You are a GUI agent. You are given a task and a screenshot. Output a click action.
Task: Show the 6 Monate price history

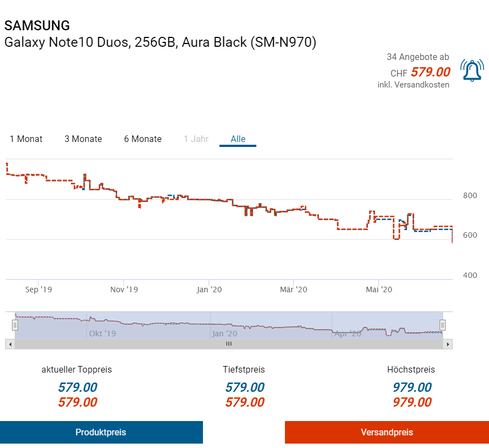tap(142, 139)
